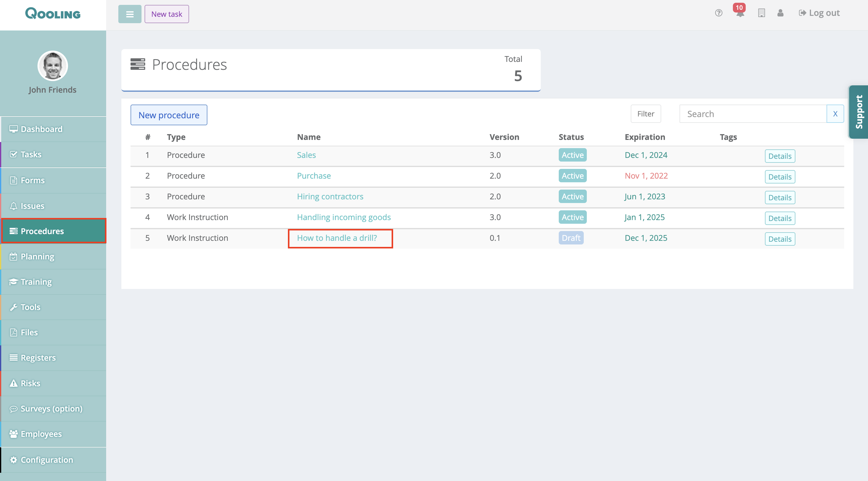Open Training via graduation cap icon
The height and width of the screenshot is (481, 868).
[13, 282]
